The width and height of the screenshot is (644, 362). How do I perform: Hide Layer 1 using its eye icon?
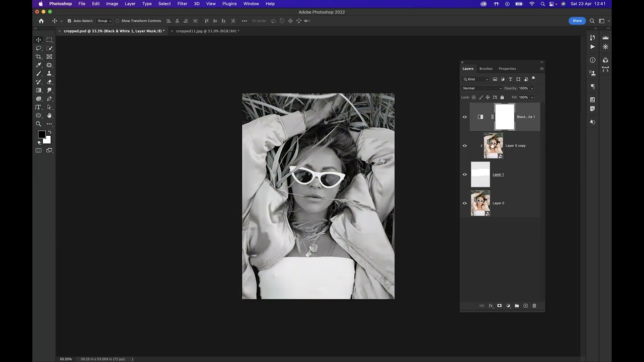coord(464,174)
